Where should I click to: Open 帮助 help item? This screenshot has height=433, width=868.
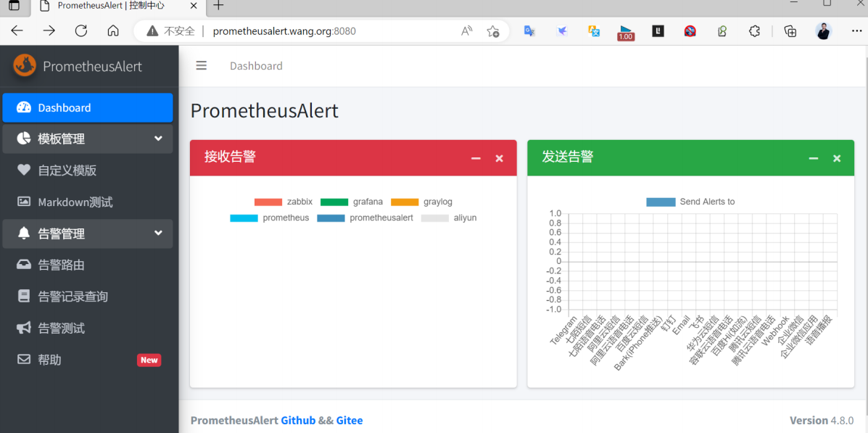pos(88,359)
